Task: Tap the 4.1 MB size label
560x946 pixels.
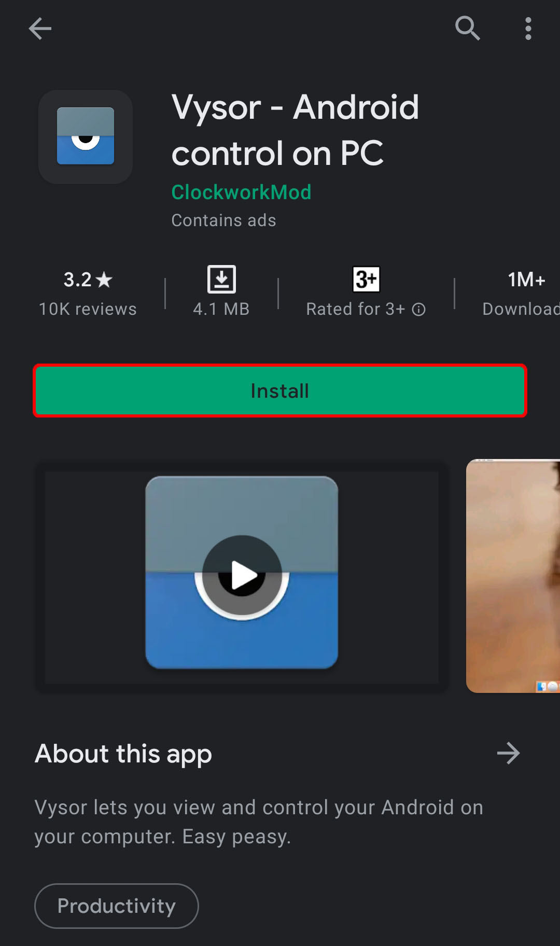Action: 221,309
